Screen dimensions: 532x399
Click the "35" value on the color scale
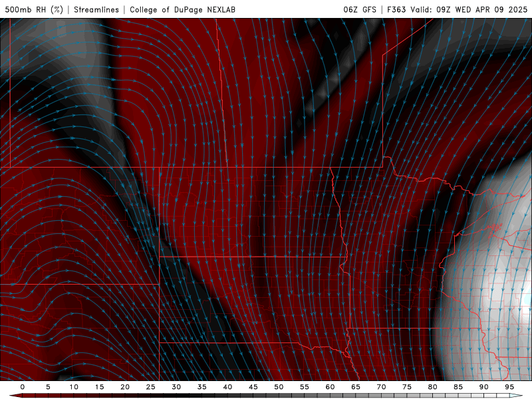point(202,387)
